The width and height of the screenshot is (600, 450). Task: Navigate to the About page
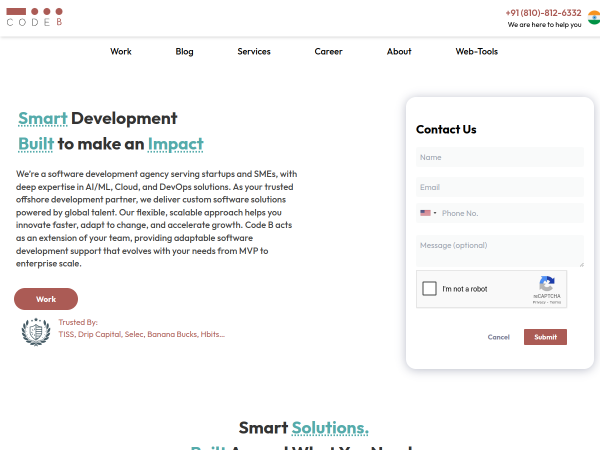(399, 51)
